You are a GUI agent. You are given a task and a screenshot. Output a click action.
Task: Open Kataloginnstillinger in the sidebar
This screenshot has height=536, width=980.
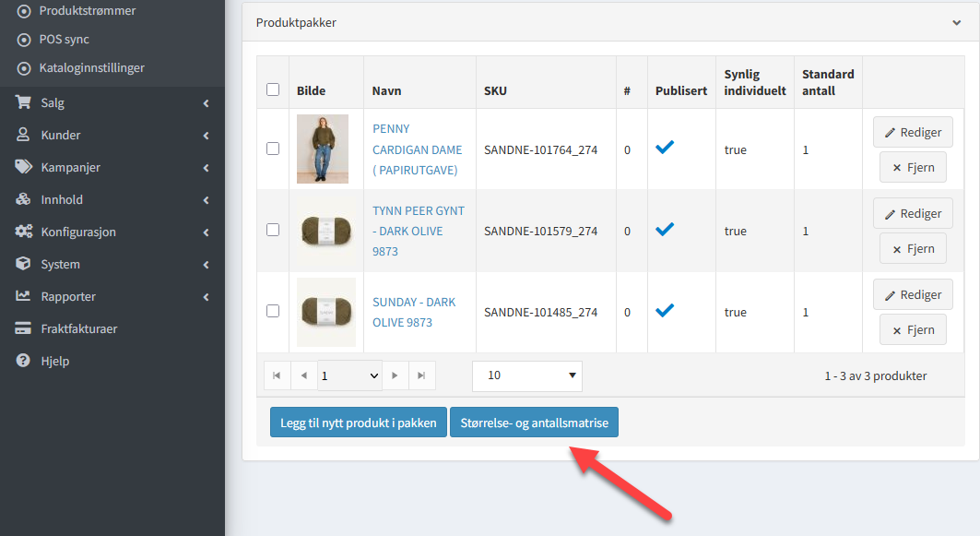(91, 68)
